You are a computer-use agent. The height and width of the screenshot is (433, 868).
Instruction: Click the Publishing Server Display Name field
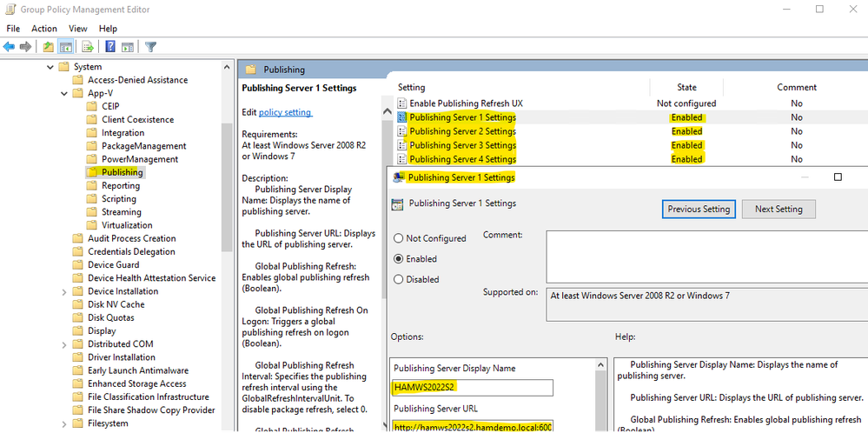pyautogui.click(x=473, y=388)
